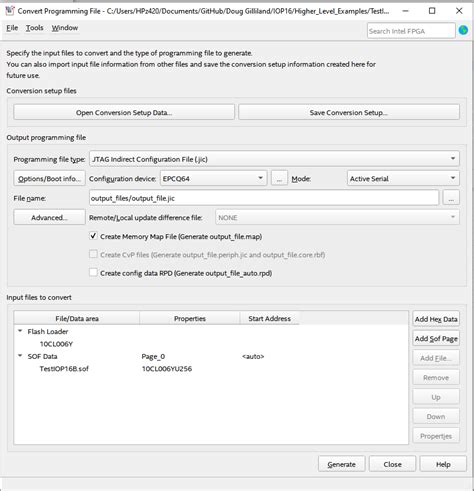Open the File menu
Viewport: 474px width, 491px height.
(12, 28)
